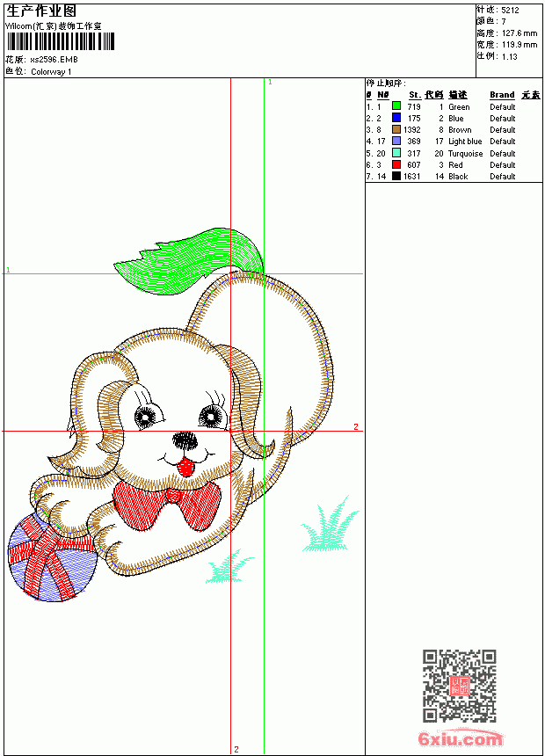Viewport: 545px width, 756px height.
Task: Select the Black thread color swatch
Action: [396, 176]
